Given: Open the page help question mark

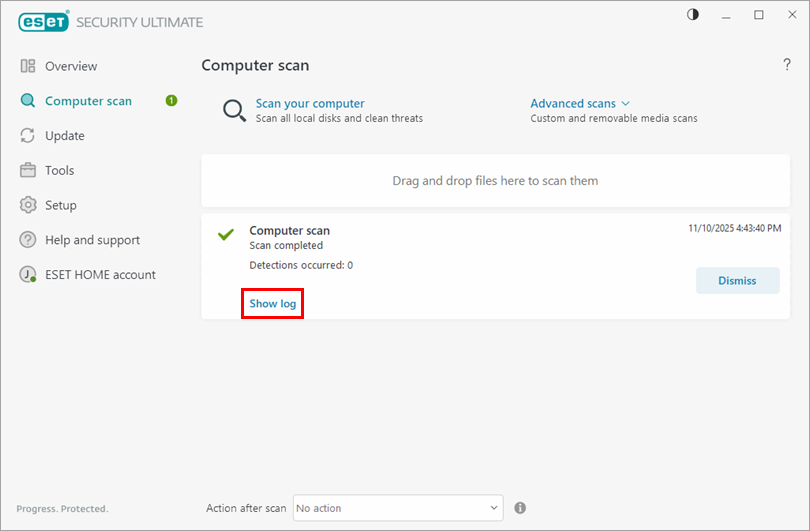Looking at the screenshot, I should coord(786,65).
